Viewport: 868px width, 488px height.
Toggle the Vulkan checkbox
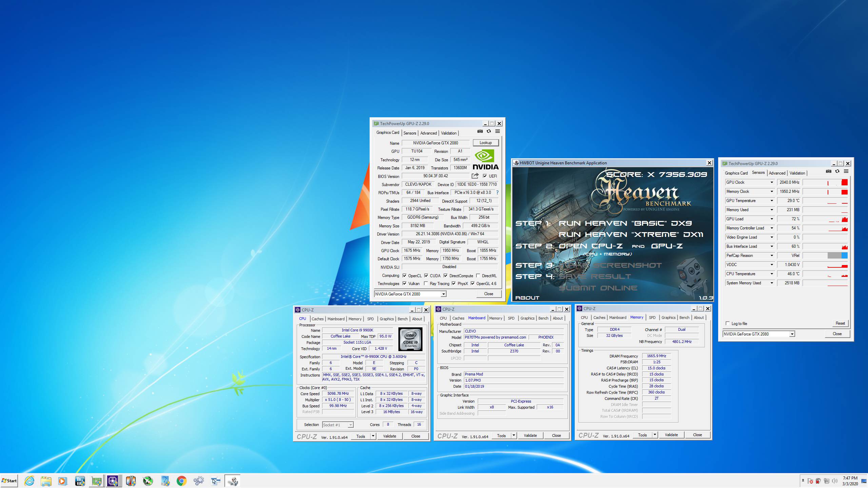(405, 284)
